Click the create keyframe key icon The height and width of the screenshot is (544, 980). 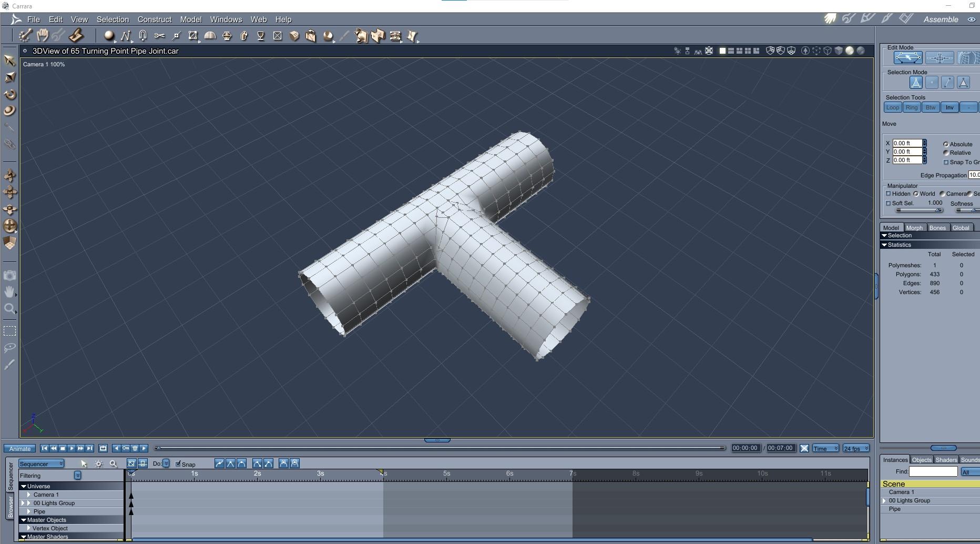coord(126,448)
